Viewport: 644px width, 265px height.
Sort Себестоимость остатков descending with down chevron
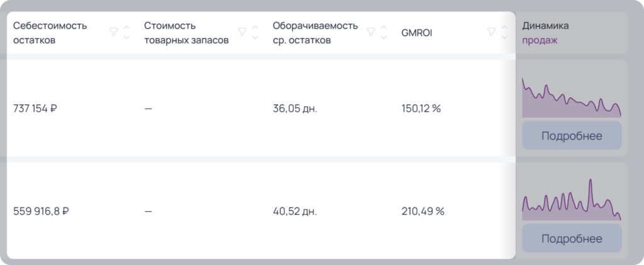(126, 37)
